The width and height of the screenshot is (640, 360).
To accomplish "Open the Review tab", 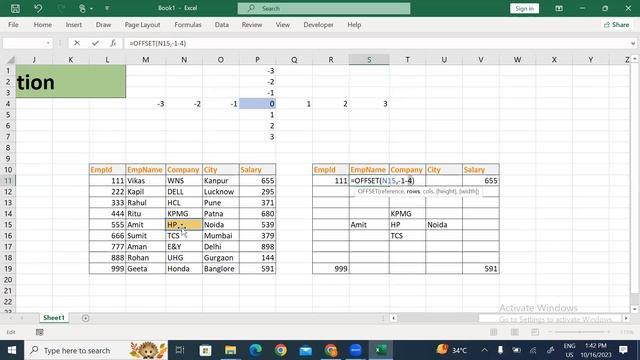I will (252, 25).
